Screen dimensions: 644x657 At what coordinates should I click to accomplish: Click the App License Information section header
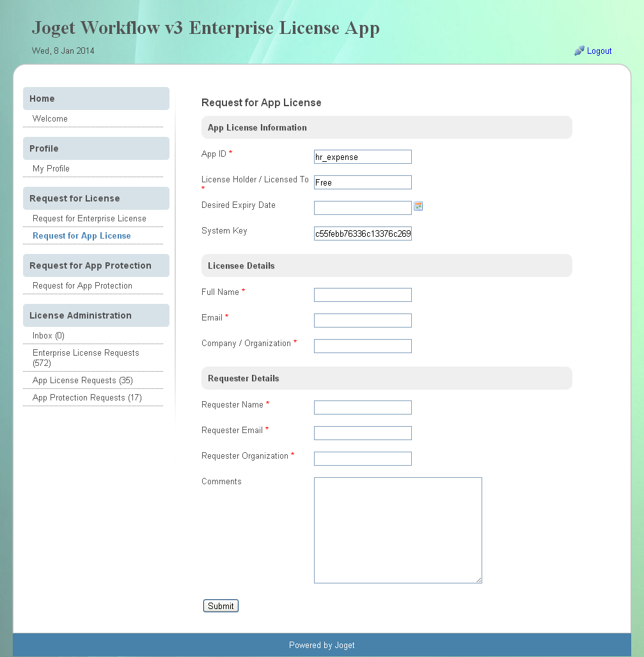(x=387, y=127)
